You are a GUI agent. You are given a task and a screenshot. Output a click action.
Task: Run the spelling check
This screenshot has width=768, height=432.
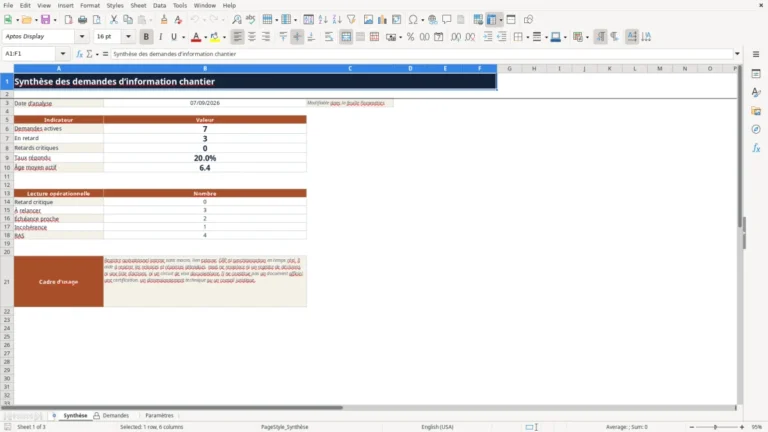tap(251, 20)
